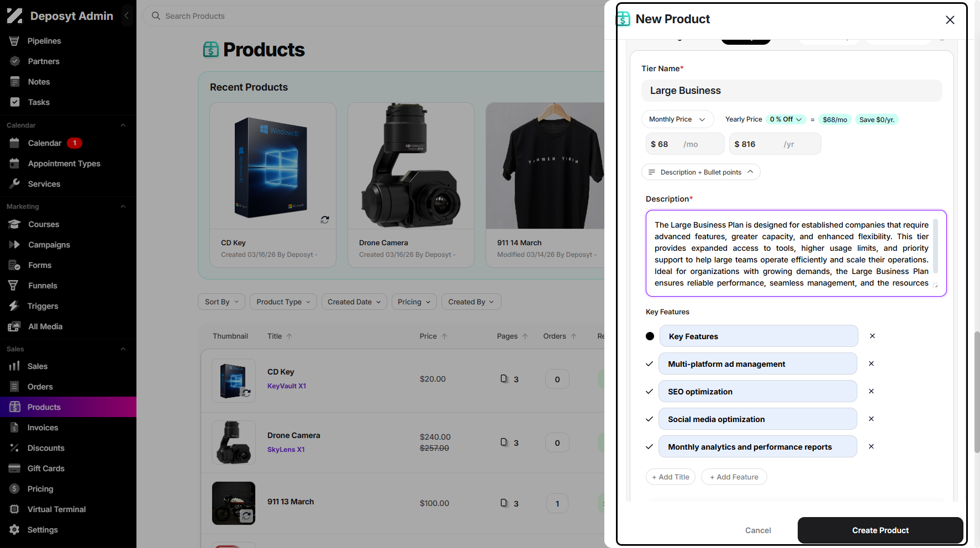This screenshot has width=980, height=548.
Task: Open Invoices in Sales
Action: pyautogui.click(x=43, y=428)
